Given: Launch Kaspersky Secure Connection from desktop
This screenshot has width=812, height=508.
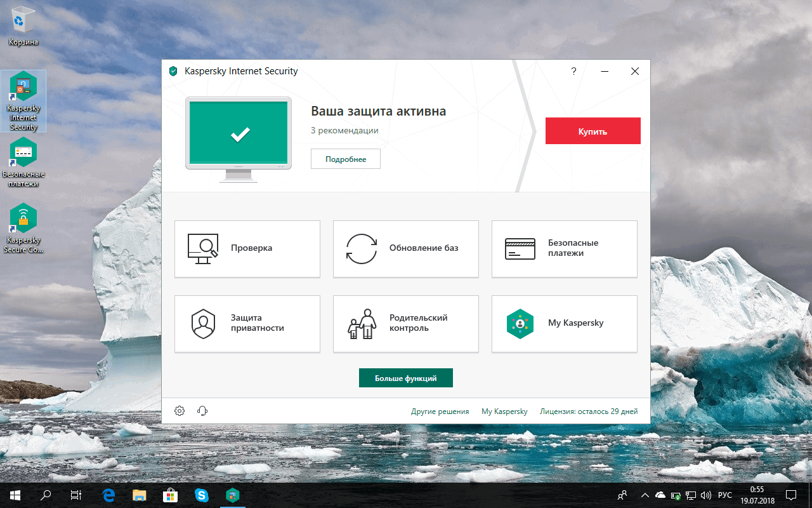Looking at the screenshot, I should pos(23,216).
